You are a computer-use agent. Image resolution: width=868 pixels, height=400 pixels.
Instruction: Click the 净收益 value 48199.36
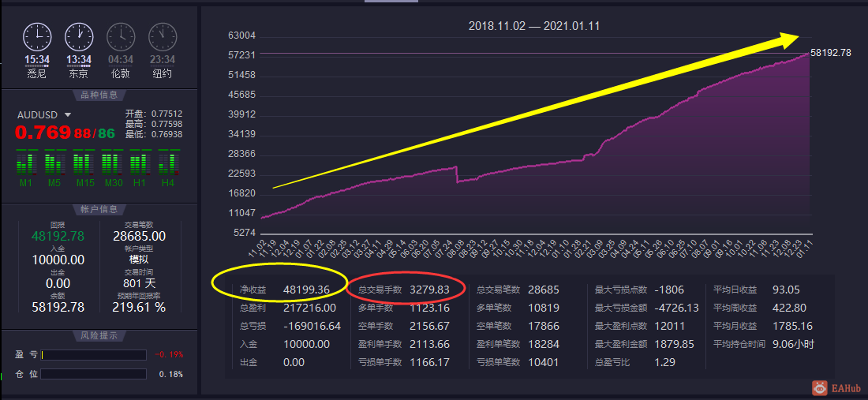pyautogui.click(x=306, y=290)
